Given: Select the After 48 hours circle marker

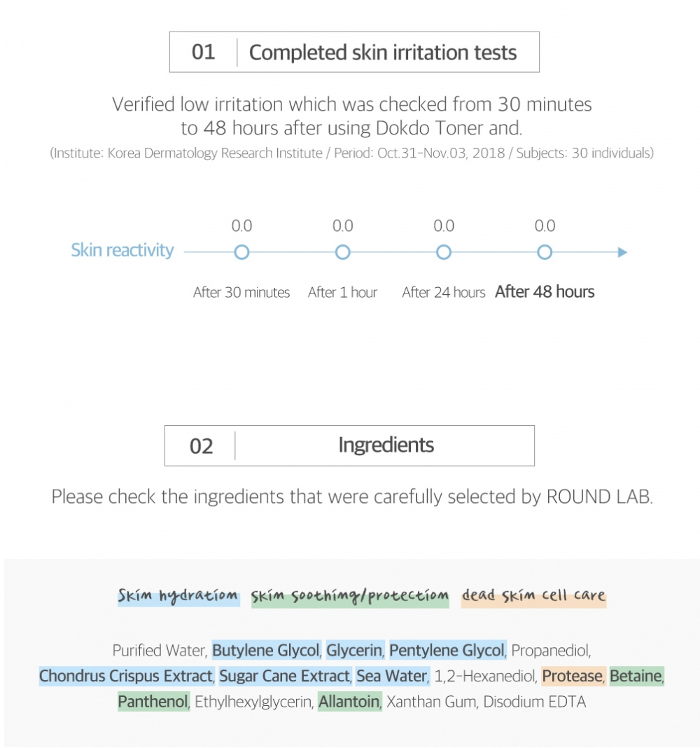Looking at the screenshot, I should click(x=545, y=252).
